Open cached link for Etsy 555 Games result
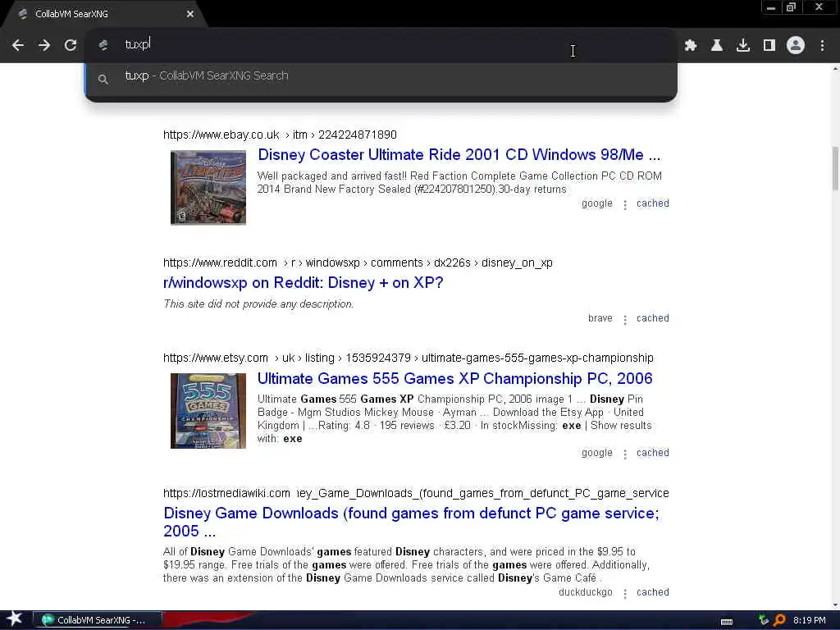 click(x=652, y=453)
